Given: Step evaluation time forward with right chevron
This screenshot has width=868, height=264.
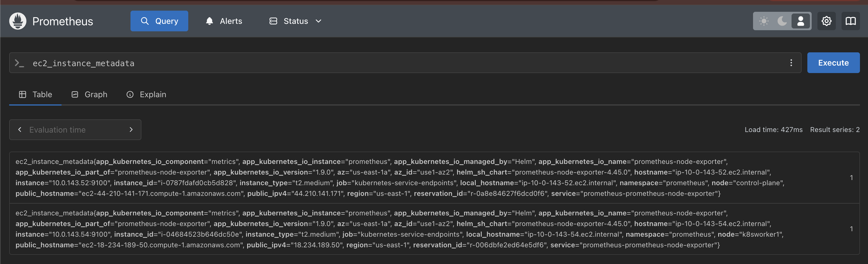Looking at the screenshot, I should click(131, 129).
